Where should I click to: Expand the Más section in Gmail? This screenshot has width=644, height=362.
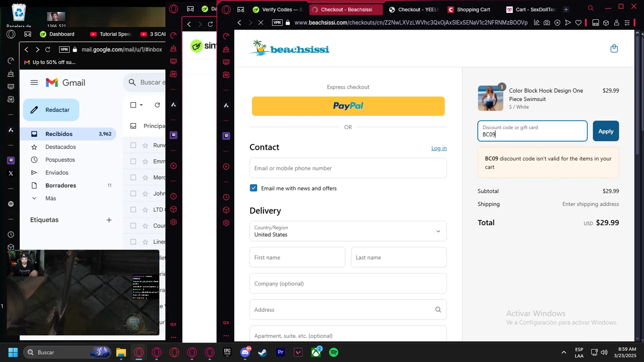[x=51, y=198]
